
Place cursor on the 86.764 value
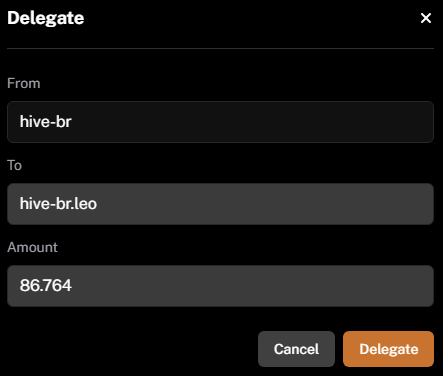pos(46,285)
